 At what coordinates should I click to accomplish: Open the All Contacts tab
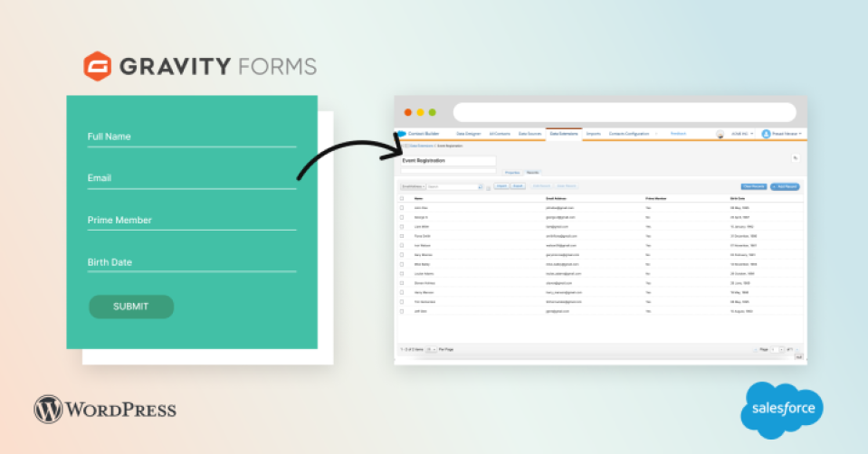(x=500, y=134)
